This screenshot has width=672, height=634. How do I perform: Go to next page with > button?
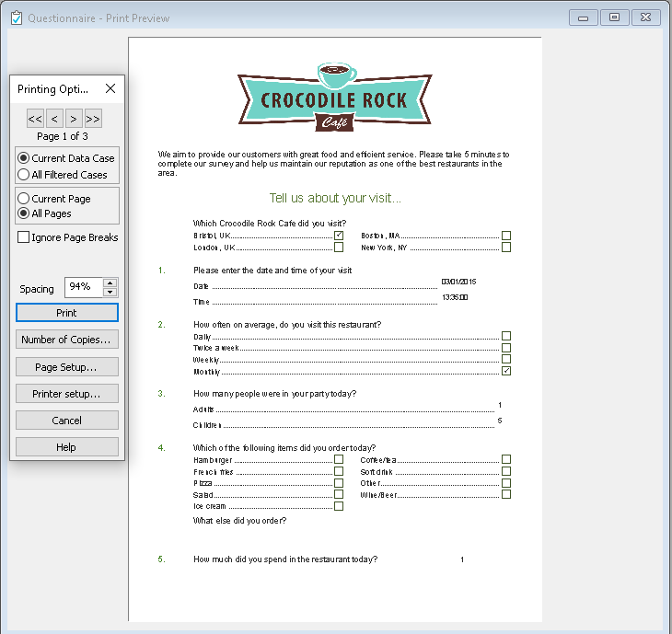pos(74,119)
